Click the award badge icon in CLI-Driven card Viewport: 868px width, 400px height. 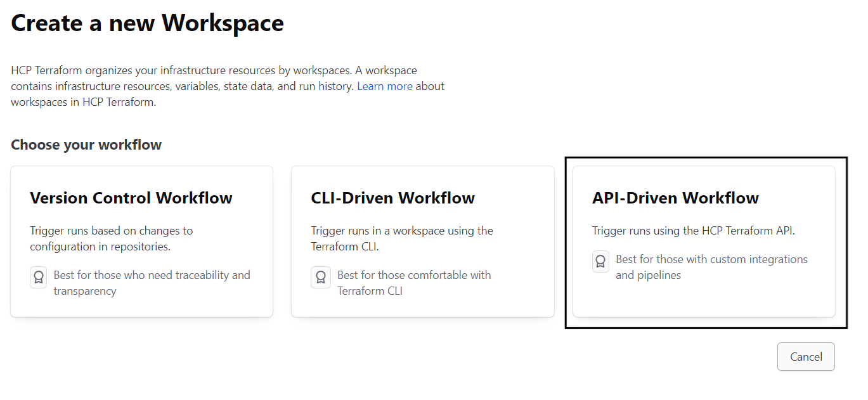coord(321,277)
